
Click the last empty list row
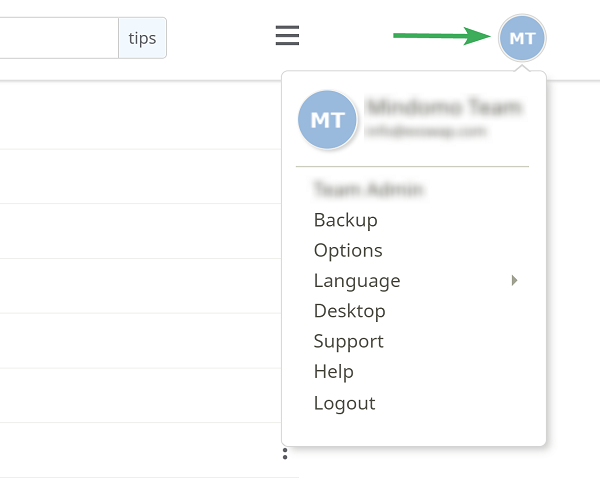click(x=140, y=450)
